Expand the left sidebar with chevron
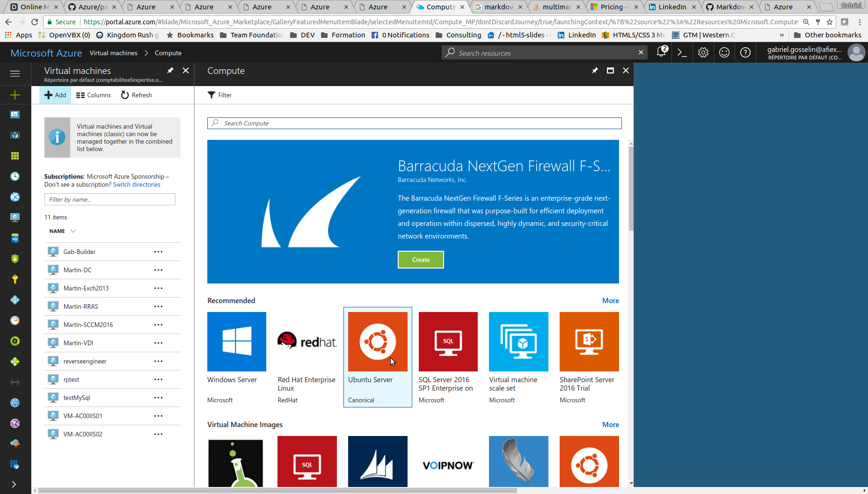This screenshot has width=868, height=494. click(14, 484)
